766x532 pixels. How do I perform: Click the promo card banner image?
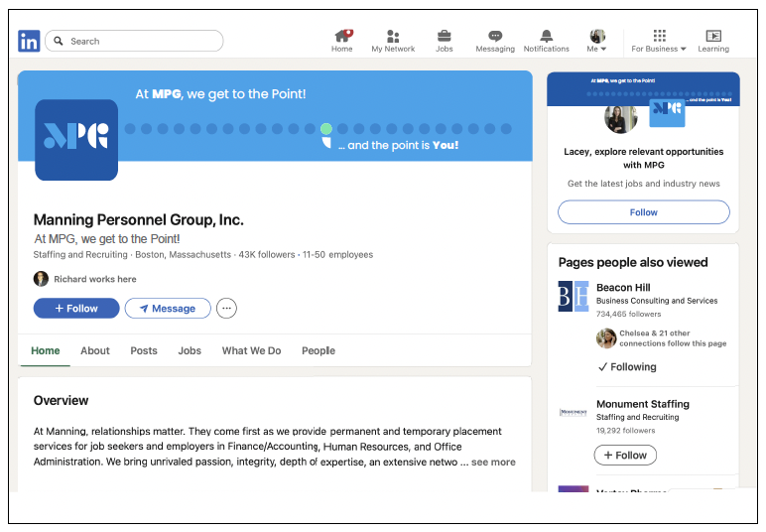tap(643, 88)
